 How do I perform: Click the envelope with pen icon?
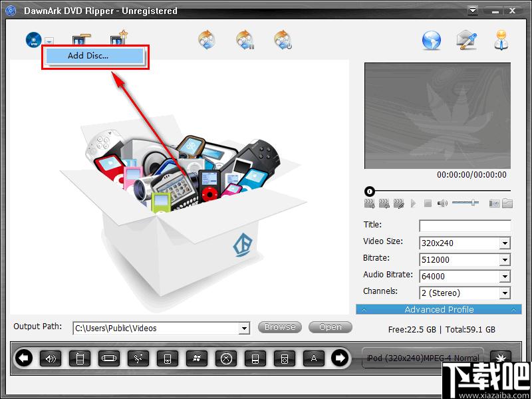coord(467,41)
